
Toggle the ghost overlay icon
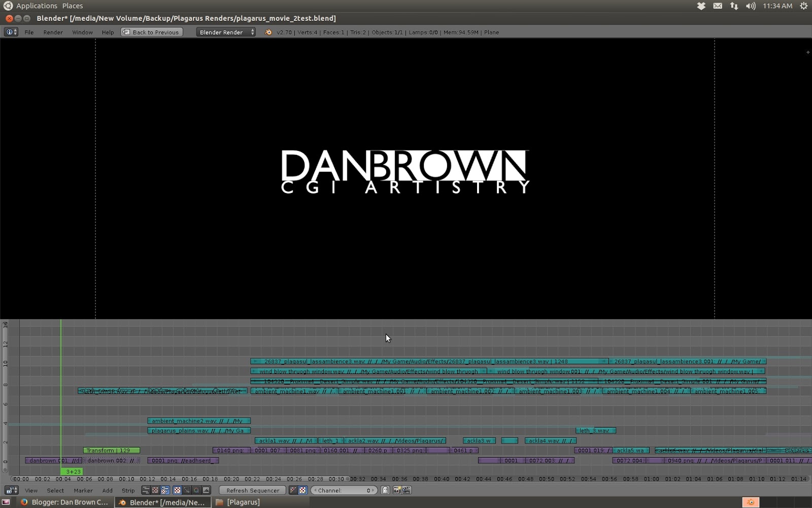pyautogui.click(x=385, y=490)
